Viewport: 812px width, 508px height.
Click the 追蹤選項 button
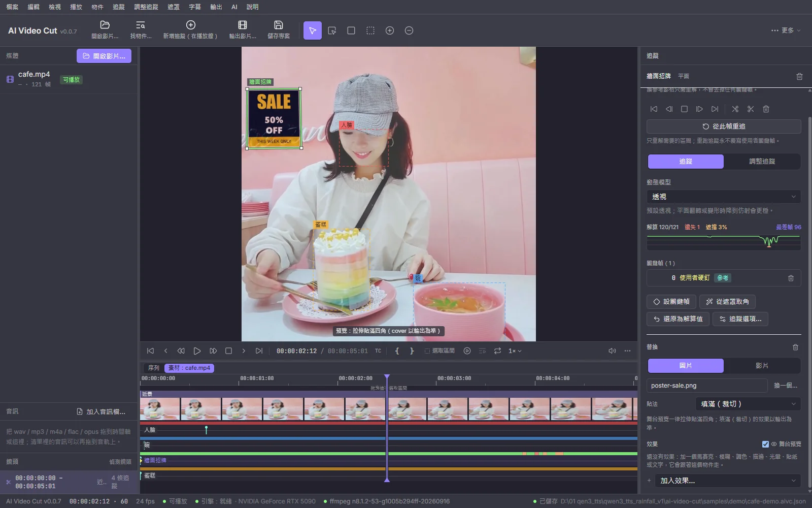tap(740, 319)
